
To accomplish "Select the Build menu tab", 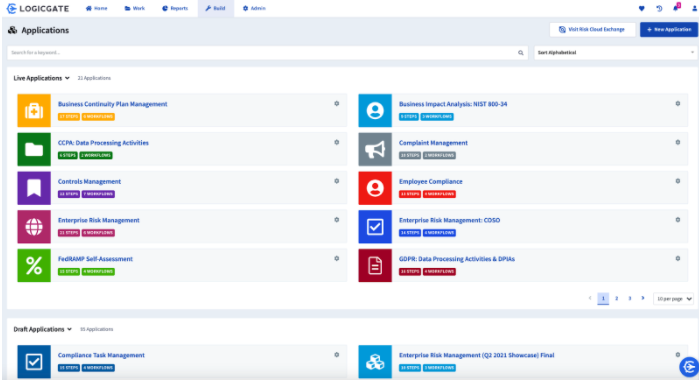I will point(216,8).
